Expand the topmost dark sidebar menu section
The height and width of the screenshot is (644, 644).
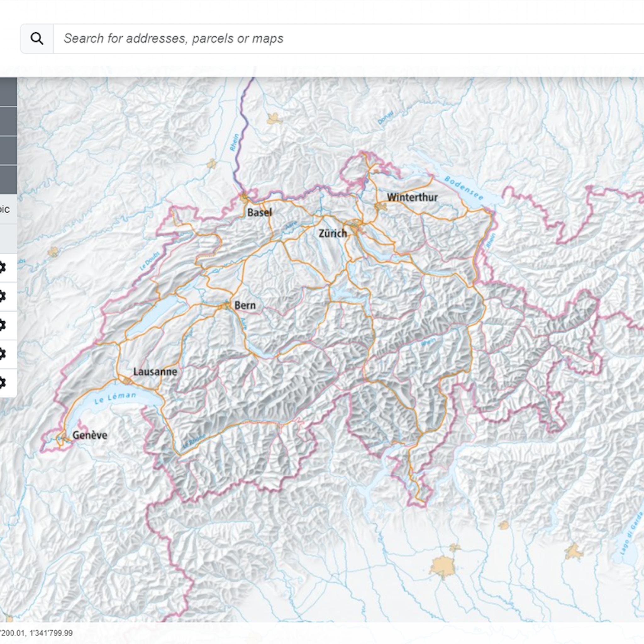[8, 92]
